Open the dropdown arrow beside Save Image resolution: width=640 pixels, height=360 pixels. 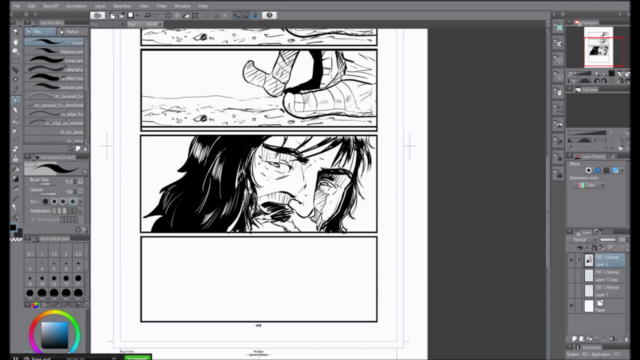137,16
